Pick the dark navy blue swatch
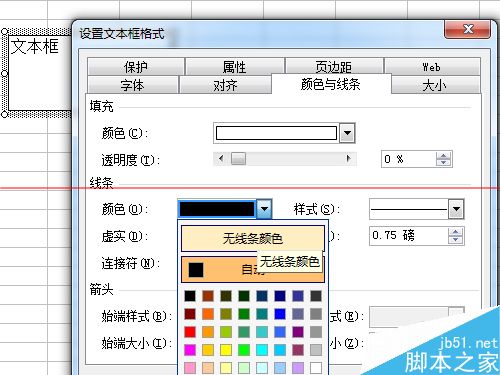 (280, 296)
